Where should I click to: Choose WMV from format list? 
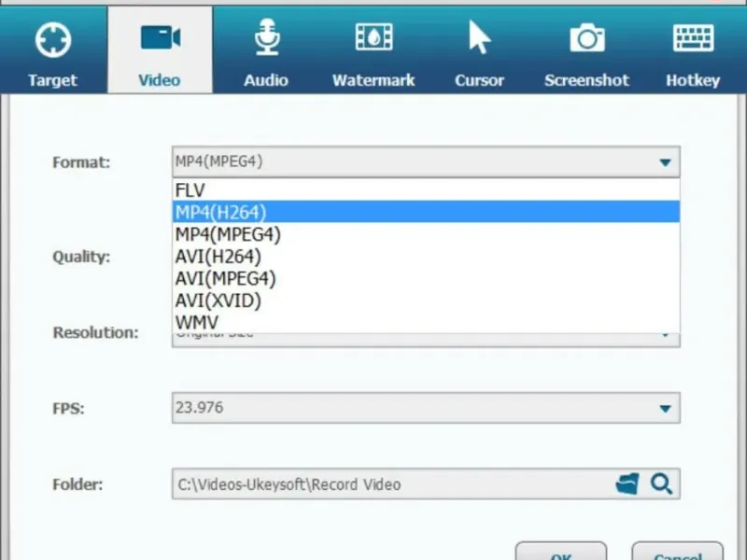point(426,322)
